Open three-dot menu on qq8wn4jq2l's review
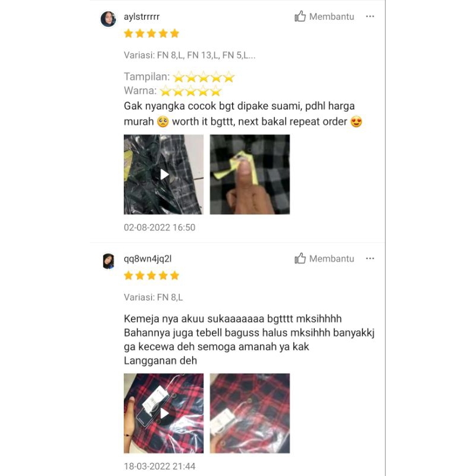This screenshot has height=476, width=476. 369,258
